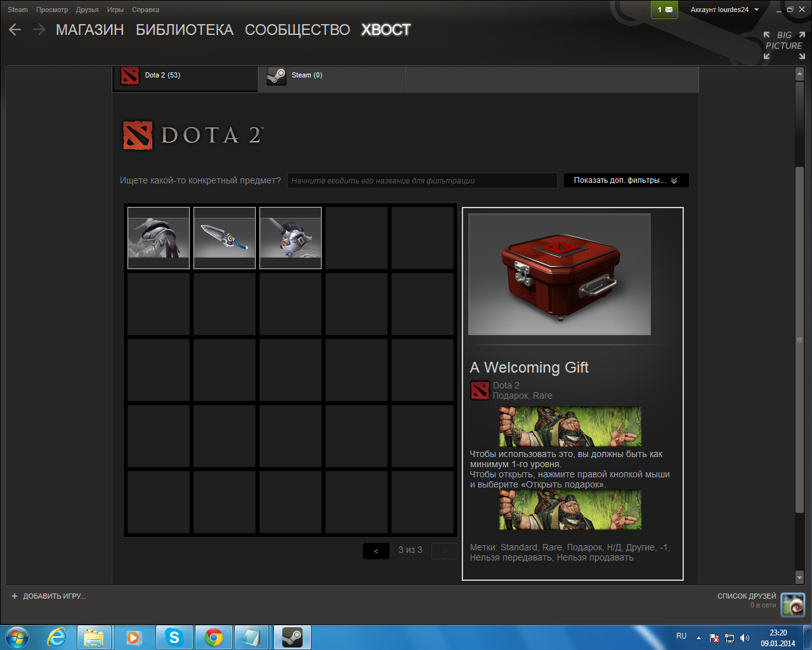
Task: Click the DOTA 2 title text
Action: click(x=212, y=135)
